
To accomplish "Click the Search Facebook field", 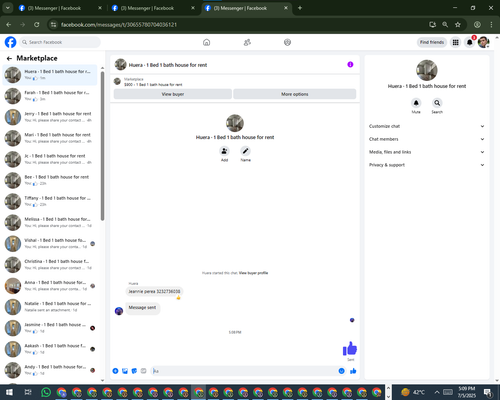I will point(60,42).
